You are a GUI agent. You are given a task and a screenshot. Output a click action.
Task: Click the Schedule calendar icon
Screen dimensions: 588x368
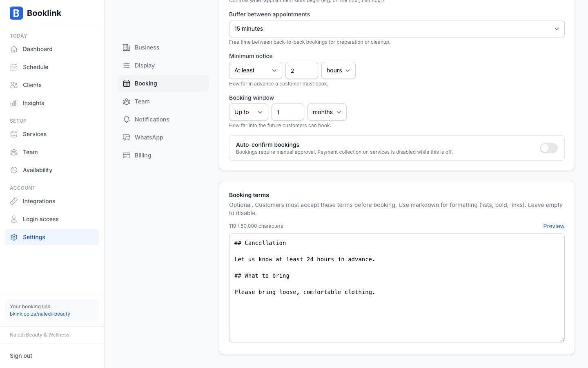tap(14, 67)
